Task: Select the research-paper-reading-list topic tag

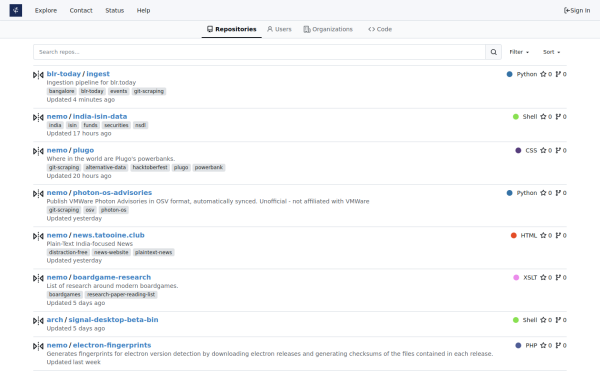Action: 121,294
